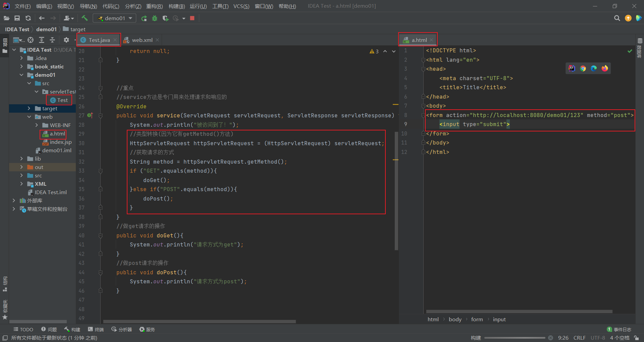Go to previous warning with up arrow

[385, 51]
